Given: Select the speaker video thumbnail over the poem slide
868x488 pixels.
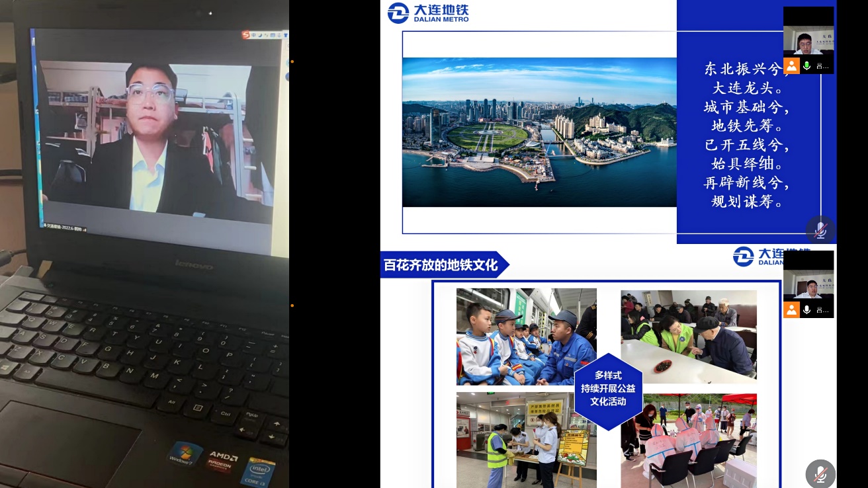Looking at the screenshot, I should (x=808, y=32).
